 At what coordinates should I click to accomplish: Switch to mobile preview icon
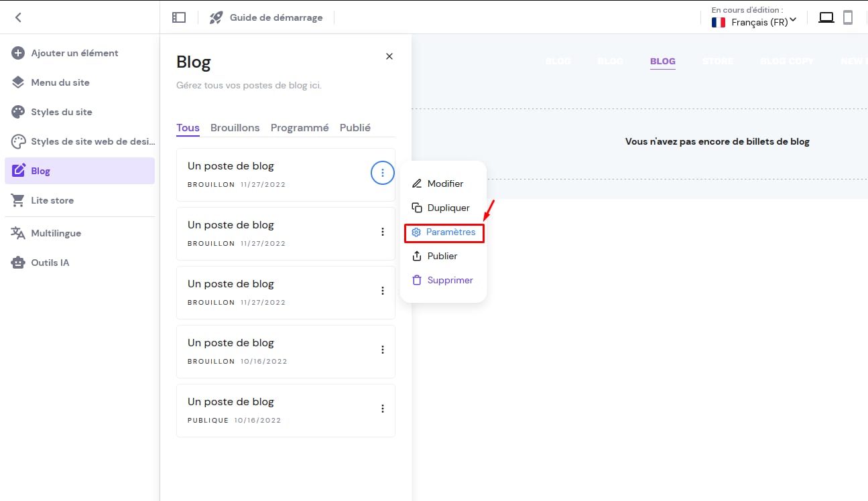click(x=848, y=17)
